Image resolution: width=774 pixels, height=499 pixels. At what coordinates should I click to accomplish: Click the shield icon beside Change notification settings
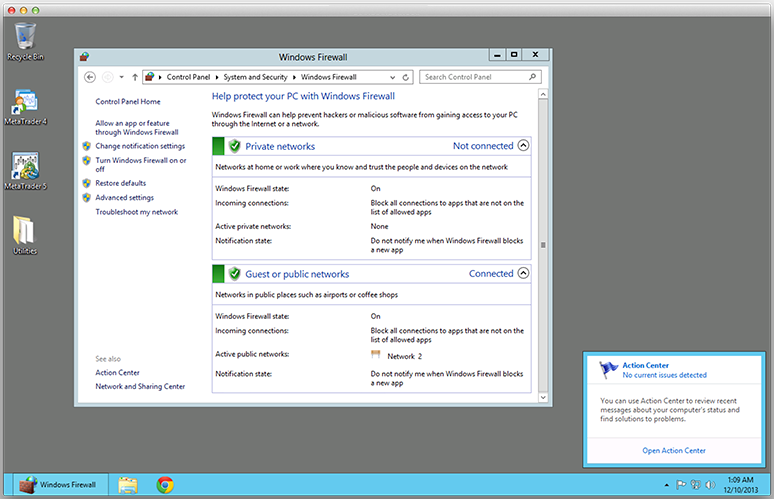[x=86, y=146]
